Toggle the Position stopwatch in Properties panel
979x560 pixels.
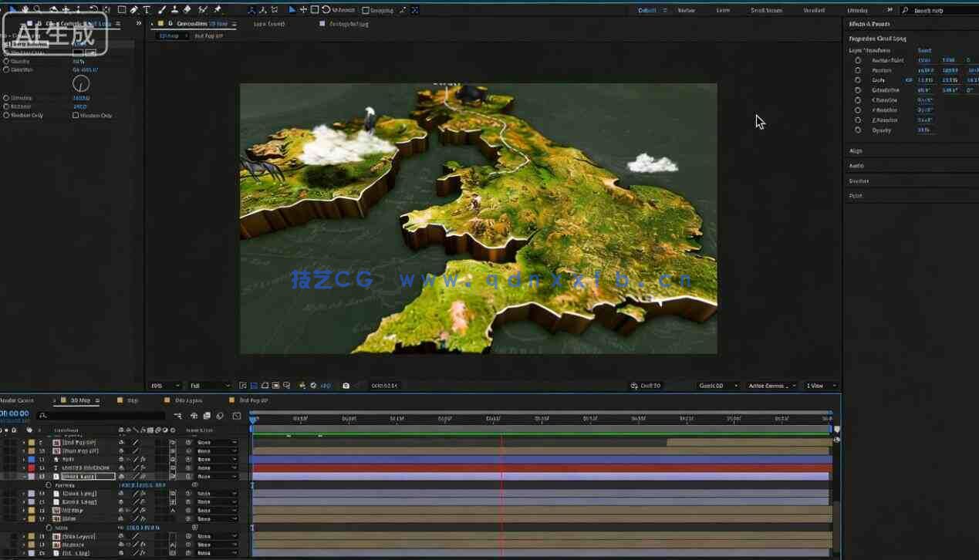coord(858,70)
